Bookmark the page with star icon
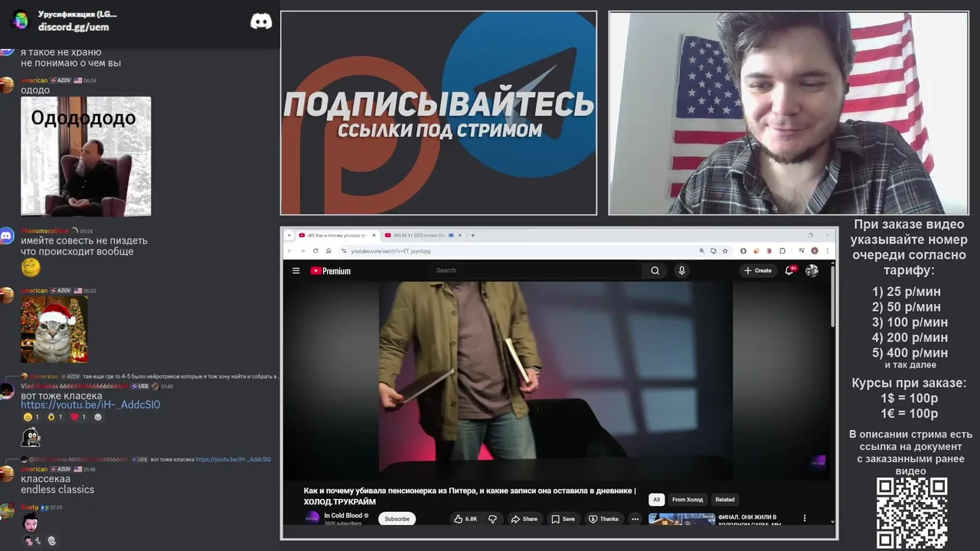Viewport: 980px width, 551px height. (x=725, y=251)
